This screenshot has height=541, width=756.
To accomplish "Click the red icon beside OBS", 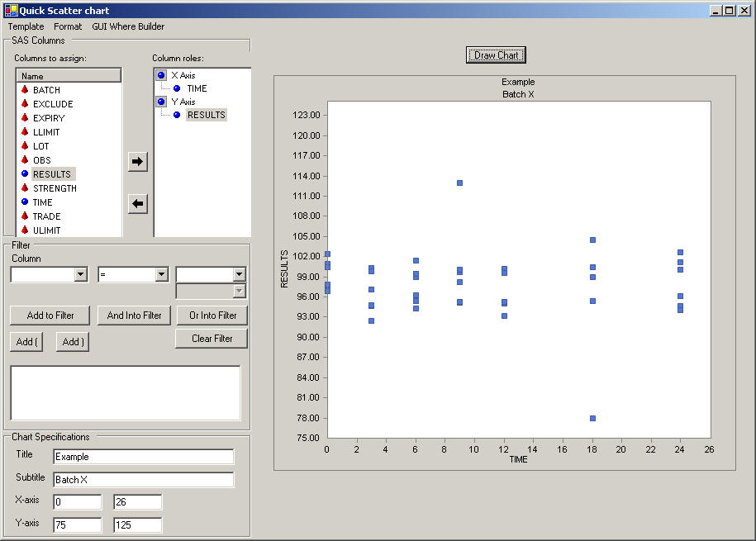I will point(25,159).
